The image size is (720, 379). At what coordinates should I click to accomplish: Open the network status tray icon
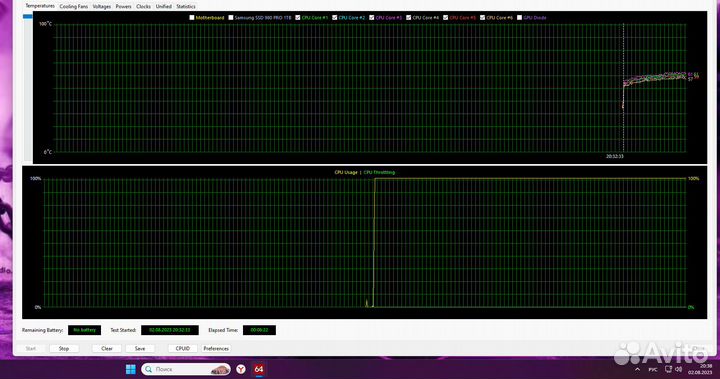(x=669, y=369)
